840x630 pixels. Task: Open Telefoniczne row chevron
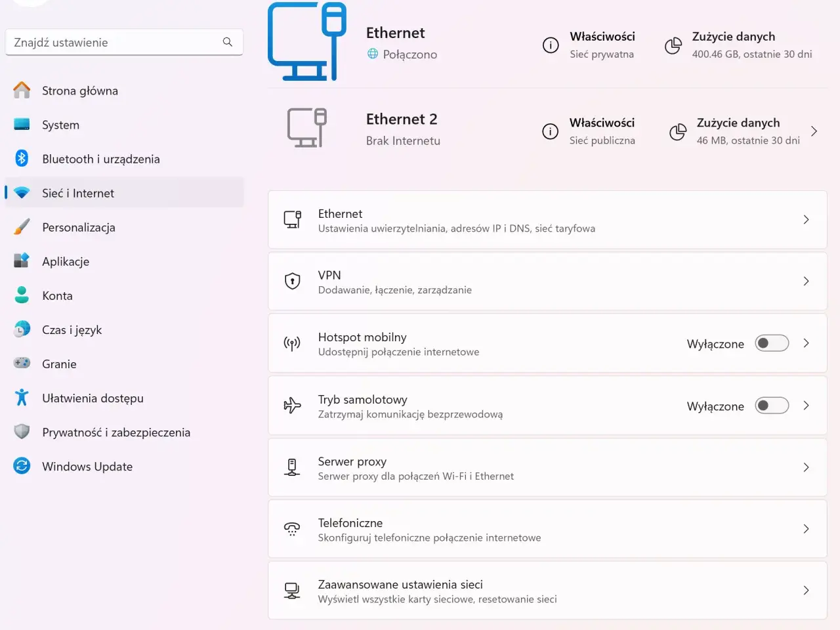[x=806, y=529]
